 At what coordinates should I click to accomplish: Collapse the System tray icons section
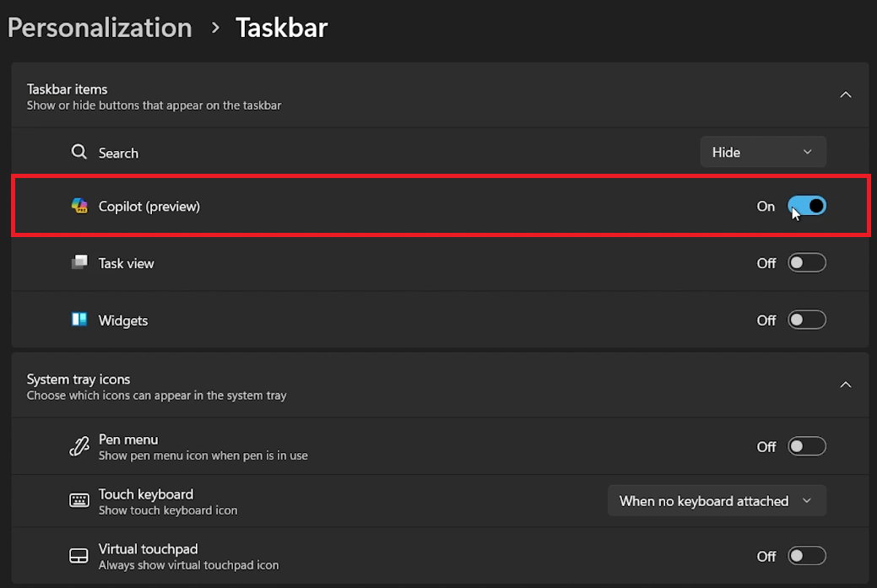[845, 385]
